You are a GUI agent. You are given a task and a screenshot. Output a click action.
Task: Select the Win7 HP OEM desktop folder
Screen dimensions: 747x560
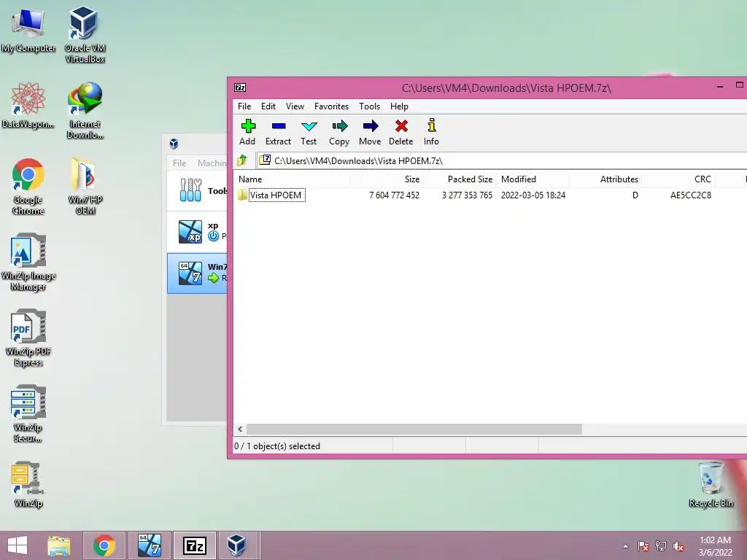(85, 186)
